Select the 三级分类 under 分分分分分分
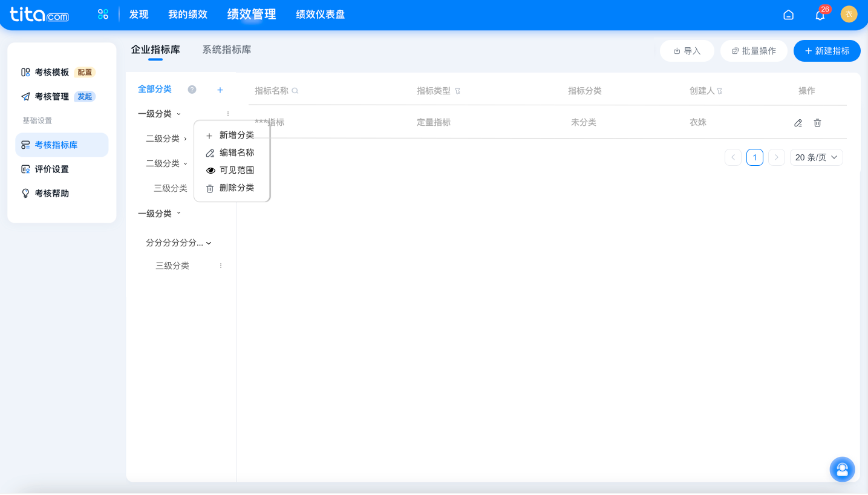 [172, 266]
